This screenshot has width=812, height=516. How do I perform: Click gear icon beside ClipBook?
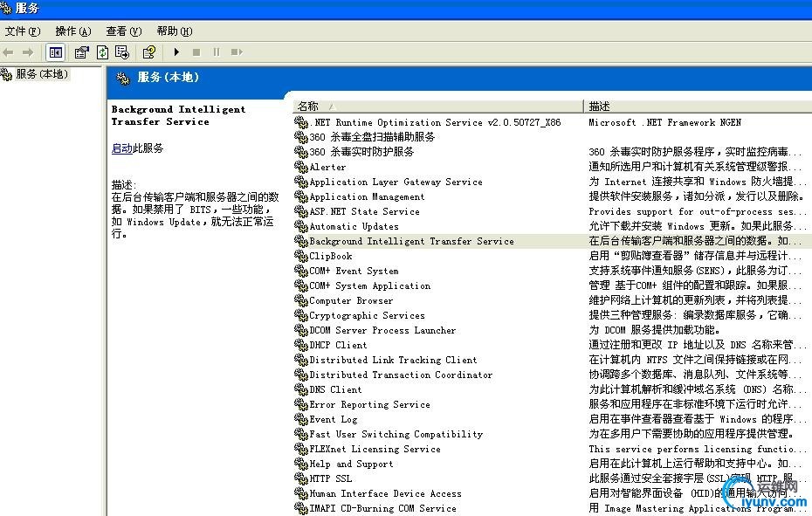click(301, 256)
